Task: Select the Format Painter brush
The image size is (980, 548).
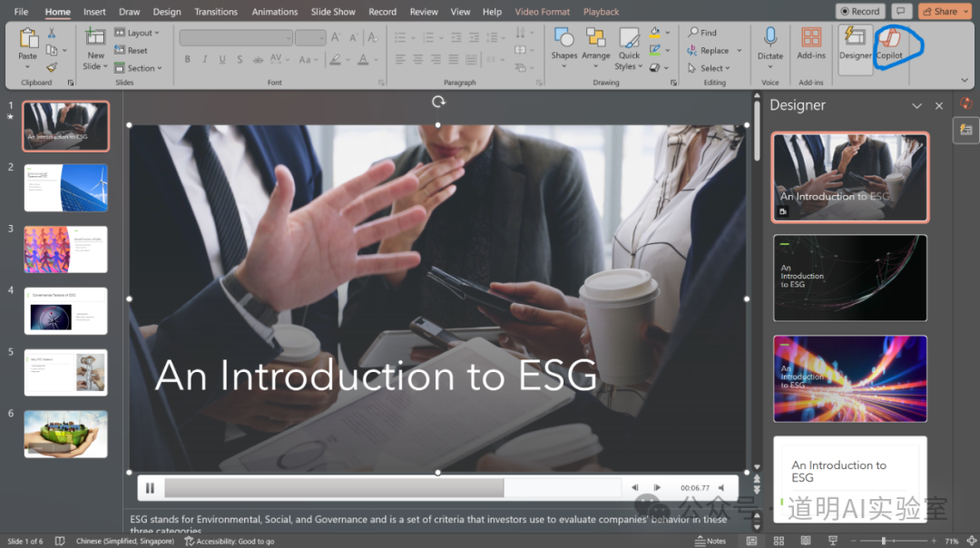Action: tap(52, 67)
